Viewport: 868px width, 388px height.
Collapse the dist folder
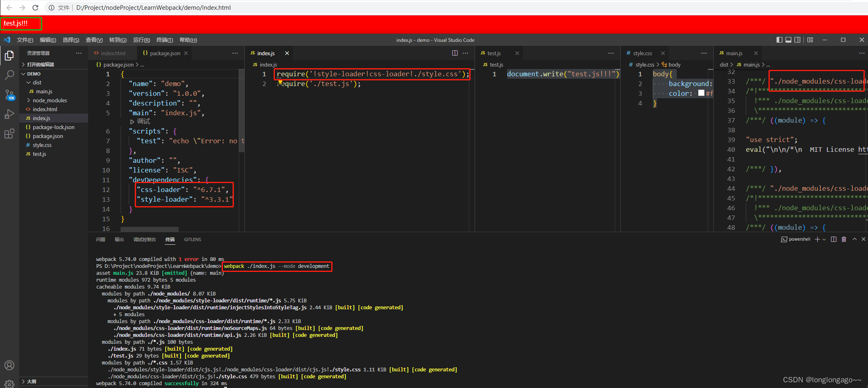pos(54,82)
